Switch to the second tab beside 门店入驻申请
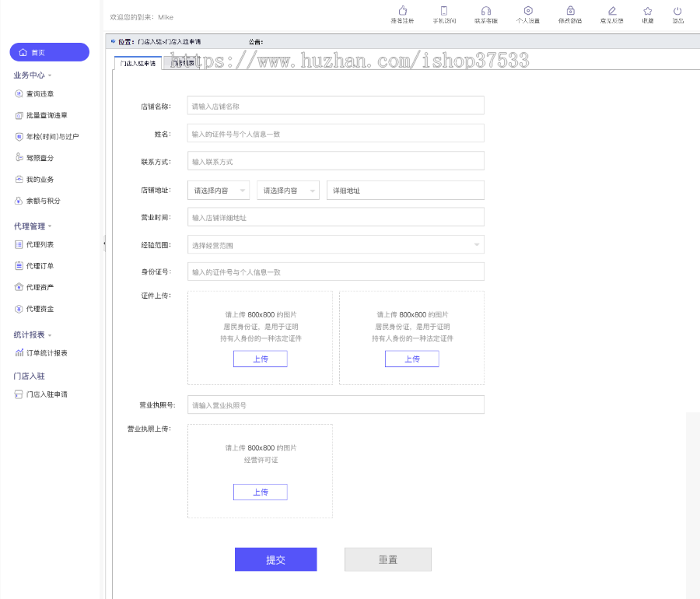The width and height of the screenshot is (700, 599). click(182, 63)
